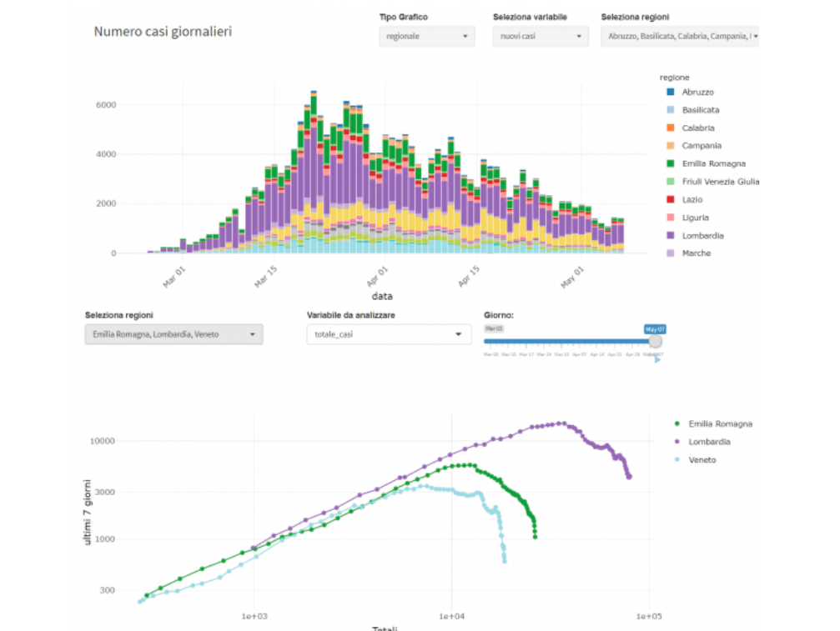Toggle the Campania legend entry

click(700, 146)
